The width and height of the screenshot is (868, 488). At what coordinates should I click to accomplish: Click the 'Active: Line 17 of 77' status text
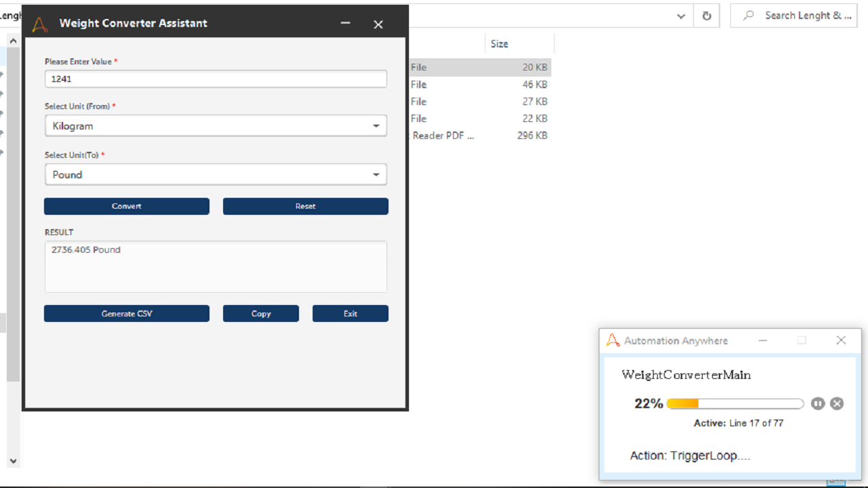click(x=738, y=423)
